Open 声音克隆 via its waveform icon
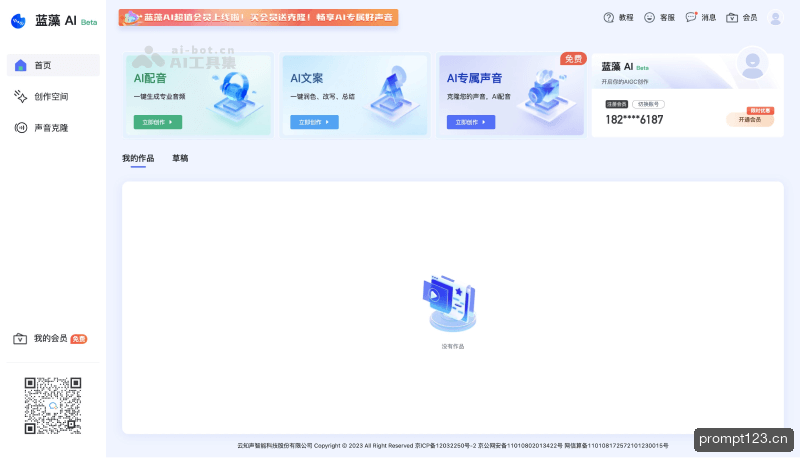Image resolution: width=800 pixels, height=458 pixels. (20, 128)
